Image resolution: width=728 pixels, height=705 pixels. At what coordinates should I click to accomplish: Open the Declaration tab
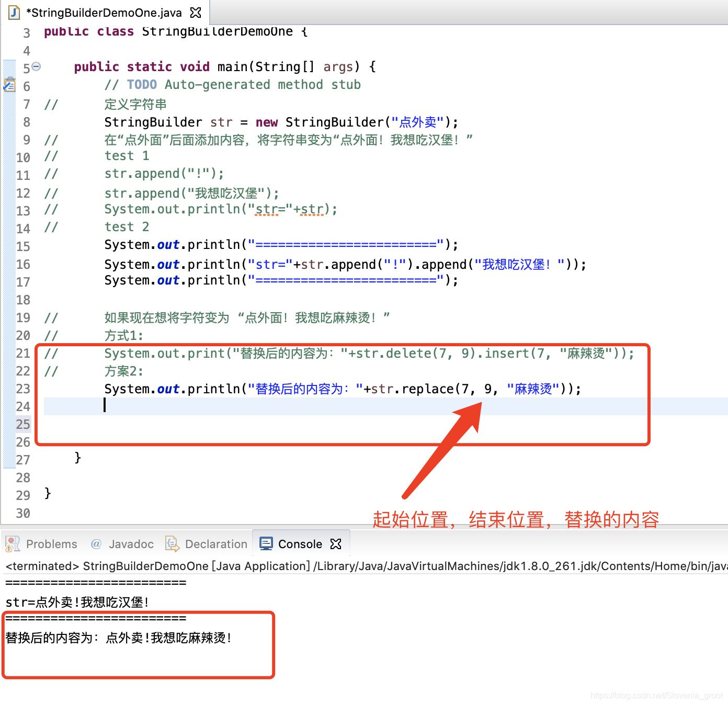(207, 544)
